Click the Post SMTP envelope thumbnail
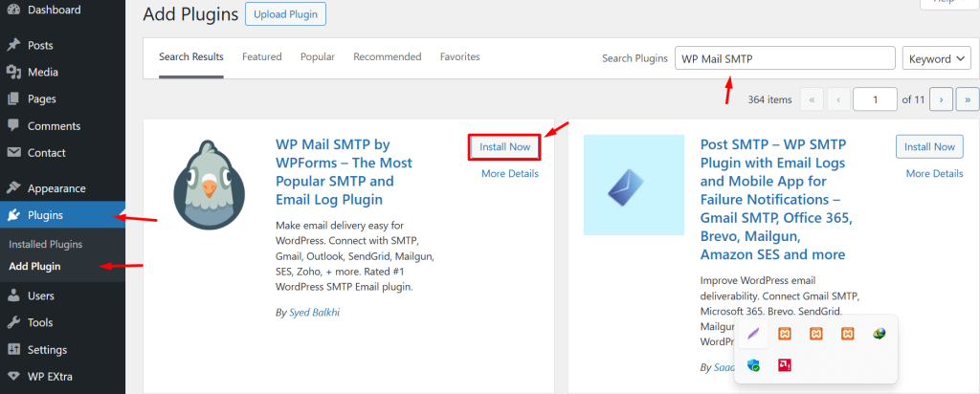Viewport: 980px width, 394px height. (634, 185)
